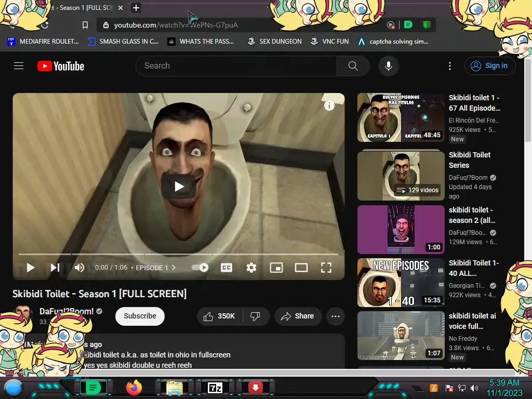Screen dimensions: 532x399
Task: Bookmark this page icon
Action: point(85,25)
